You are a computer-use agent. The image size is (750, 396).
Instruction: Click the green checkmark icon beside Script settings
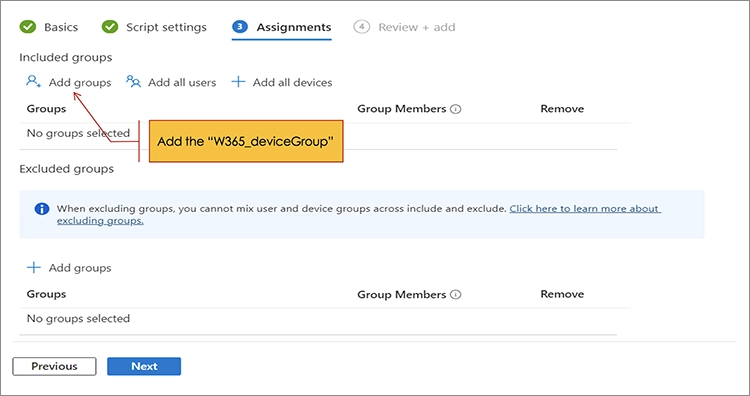coord(110,27)
